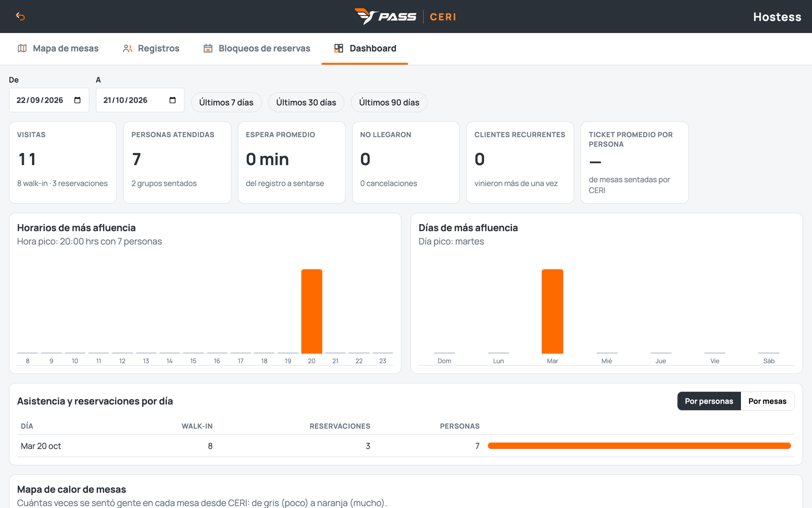Click the Asistencia y reservaciones por día heading
Screen dimensions: 812x508
[95, 401]
